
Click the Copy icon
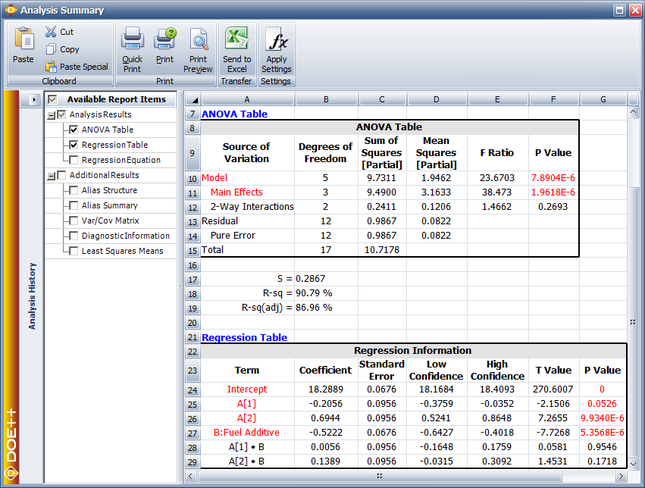pyautogui.click(x=52, y=49)
